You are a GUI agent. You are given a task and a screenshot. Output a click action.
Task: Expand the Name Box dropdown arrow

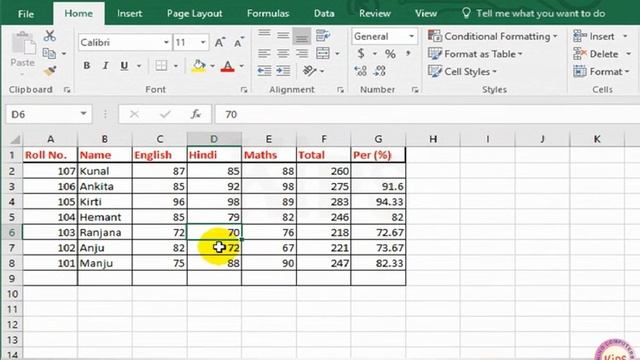83,114
